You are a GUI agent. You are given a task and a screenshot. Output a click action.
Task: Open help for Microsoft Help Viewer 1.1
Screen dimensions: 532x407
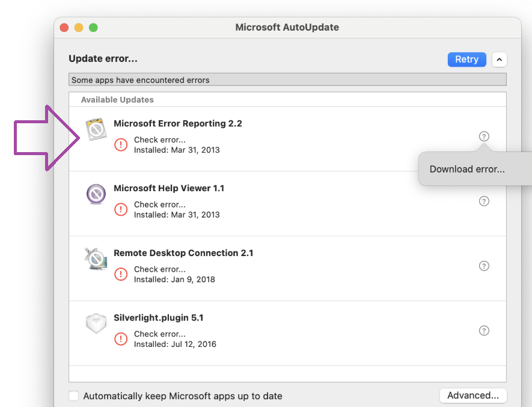pyautogui.click(x=484, y=201)
